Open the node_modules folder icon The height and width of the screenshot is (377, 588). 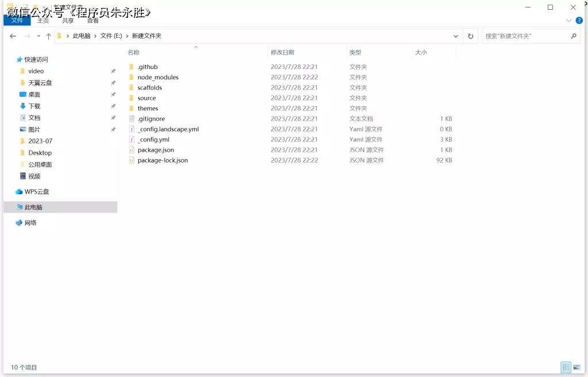click(x=131, y=77)
